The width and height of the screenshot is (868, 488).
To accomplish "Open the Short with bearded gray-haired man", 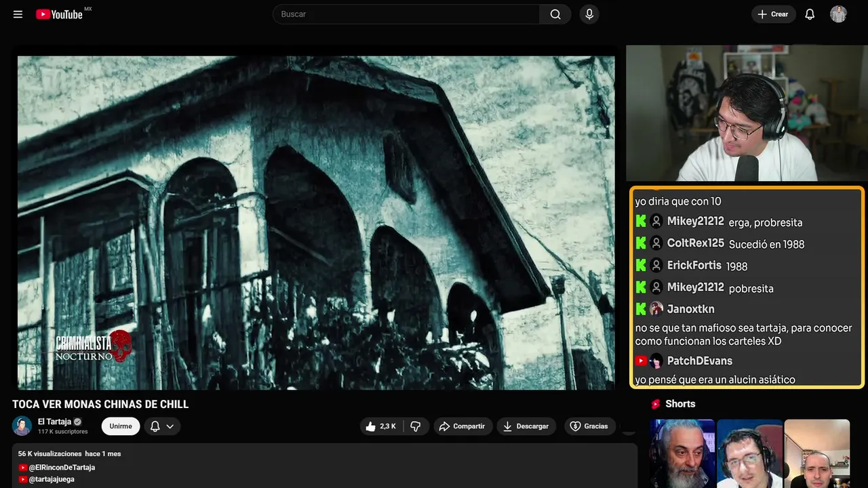I will 682,453.
